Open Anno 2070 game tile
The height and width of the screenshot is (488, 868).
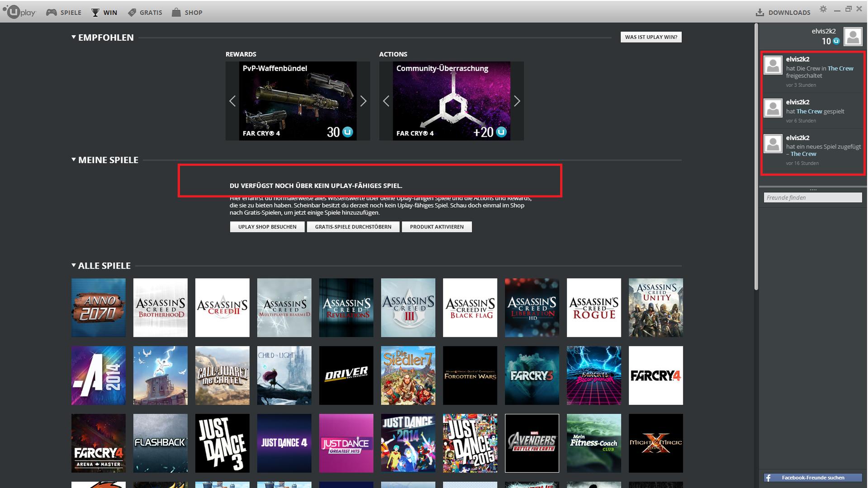click(99, 308)
